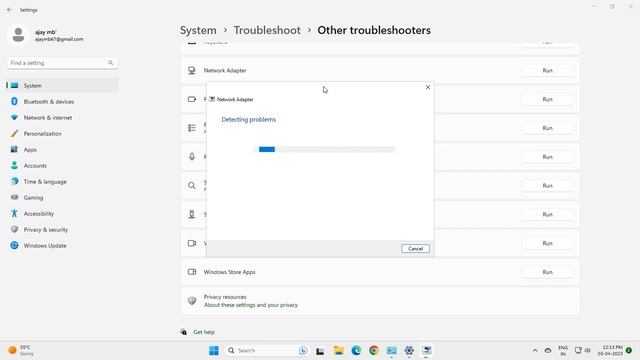The height and width of the screenshot is (360, 640).
Task: Run the Windows Store Apps troubleshooter
Action: point(547,272)
